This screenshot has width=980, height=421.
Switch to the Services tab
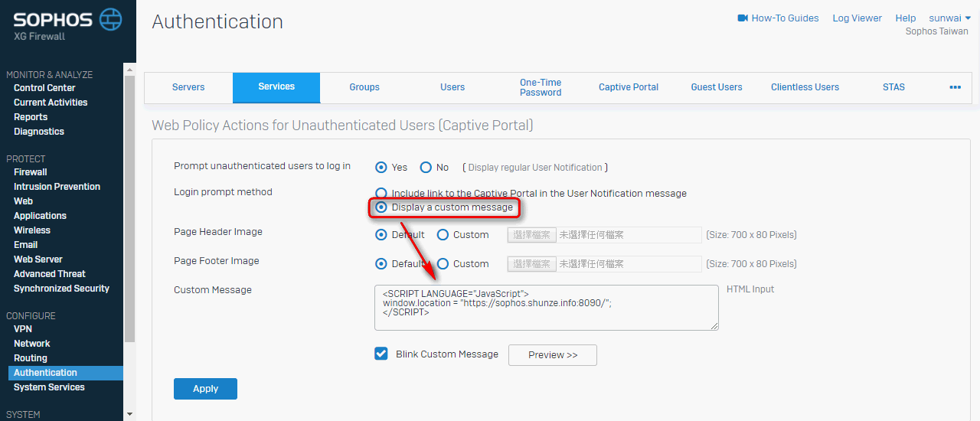click(x=276, y=87)
